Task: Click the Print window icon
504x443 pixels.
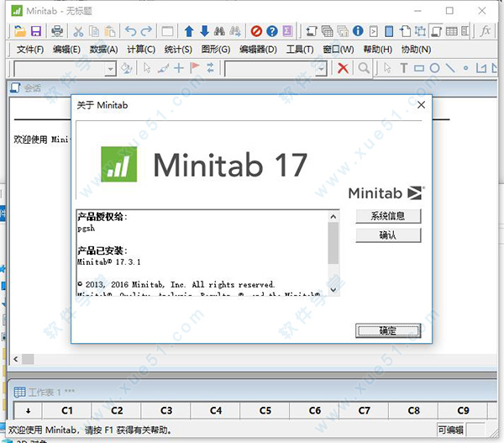Action: click(x=57, y=31)
